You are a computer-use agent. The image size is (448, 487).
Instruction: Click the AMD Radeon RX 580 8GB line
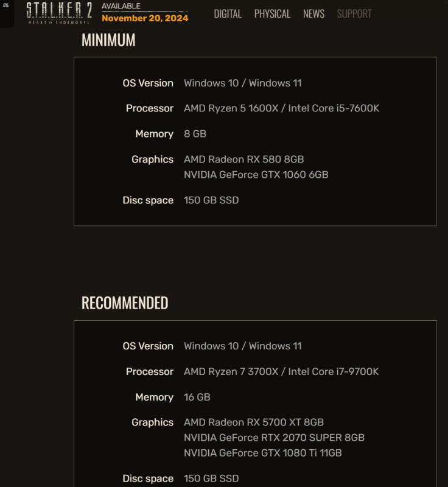243,159
